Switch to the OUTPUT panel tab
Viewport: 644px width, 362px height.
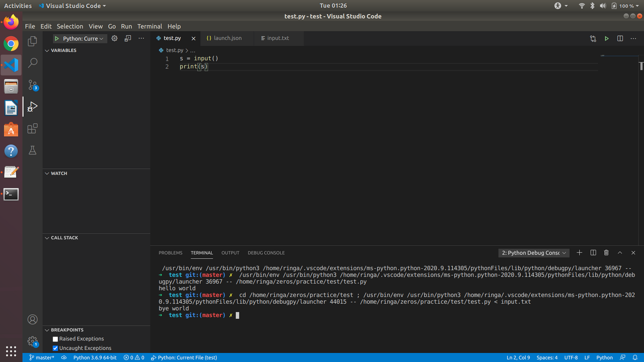pyautogui.click(x=230, y=253)
